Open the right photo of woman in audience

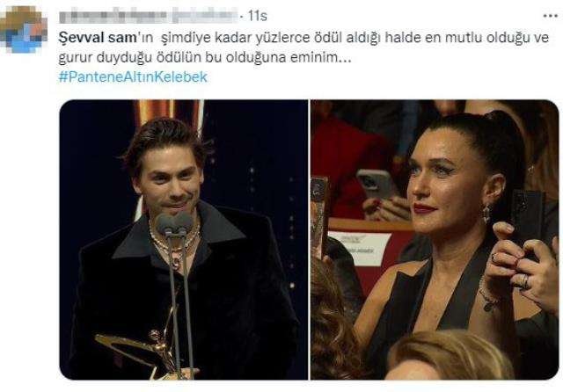click(x=435, y=240)
